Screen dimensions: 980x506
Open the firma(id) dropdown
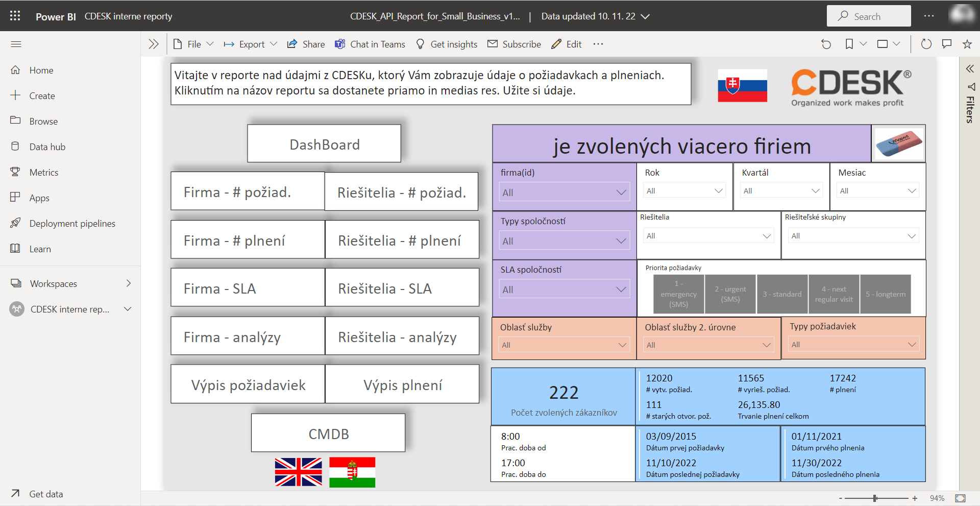pos(564,192)
